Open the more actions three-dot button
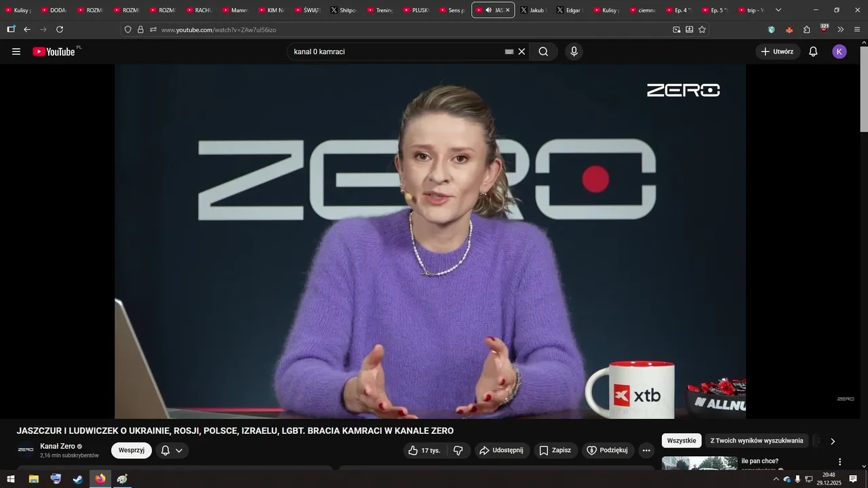The width and height of the screenshot is (868, 488). coord(646,450)
